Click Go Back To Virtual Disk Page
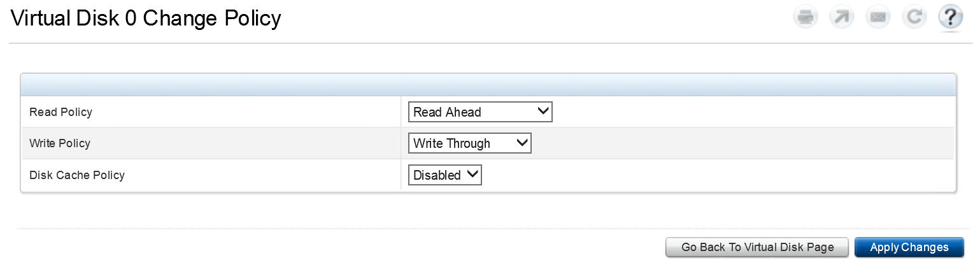Viewport: 980px width, 267px height. (757, 247)
